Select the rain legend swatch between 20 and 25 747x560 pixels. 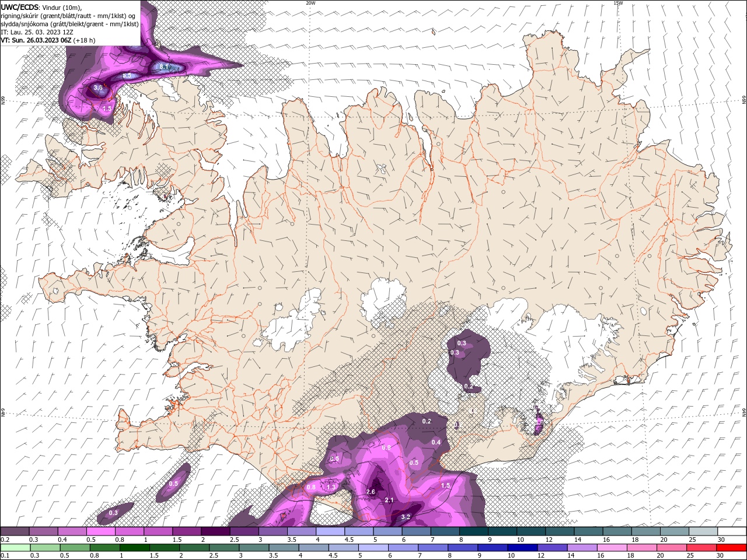coord(672,548)
